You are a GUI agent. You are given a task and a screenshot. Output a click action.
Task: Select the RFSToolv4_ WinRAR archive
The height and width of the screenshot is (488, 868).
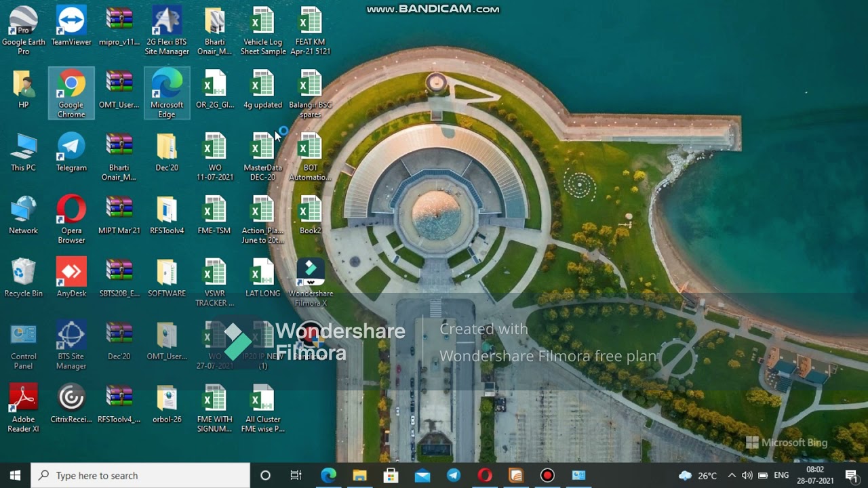point(119,404)
